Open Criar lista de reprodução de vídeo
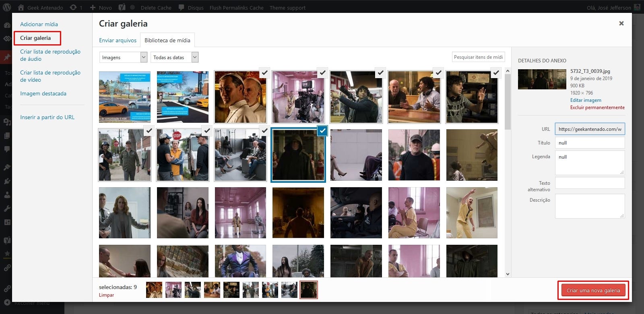The width and height of the screenshot is (644, 314). [50, 76]
